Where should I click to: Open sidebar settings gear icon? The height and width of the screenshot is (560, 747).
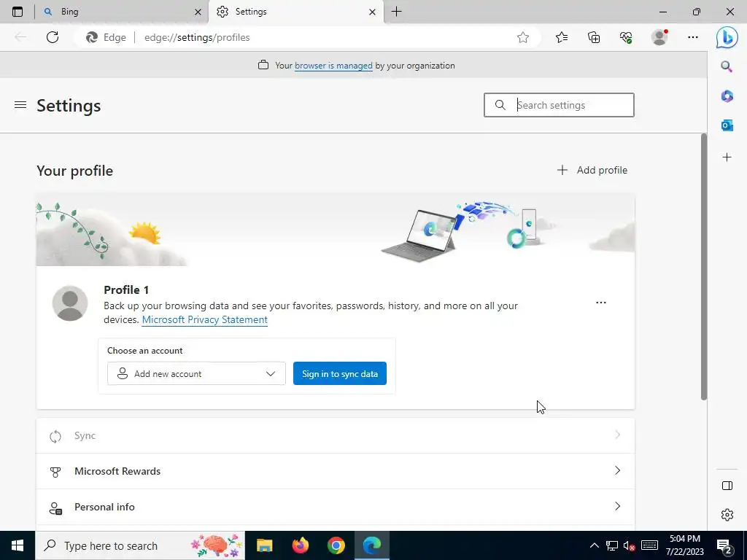727,515
